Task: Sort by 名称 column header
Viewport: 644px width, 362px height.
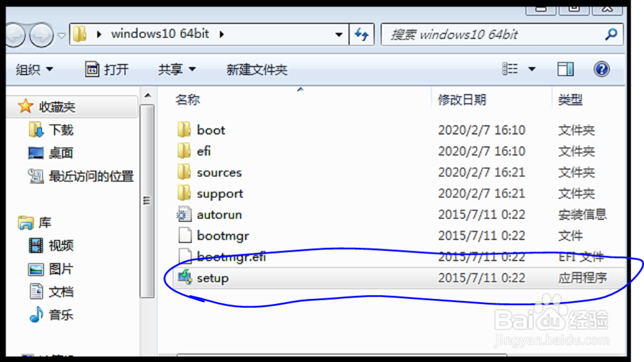Action: (187, 100)
